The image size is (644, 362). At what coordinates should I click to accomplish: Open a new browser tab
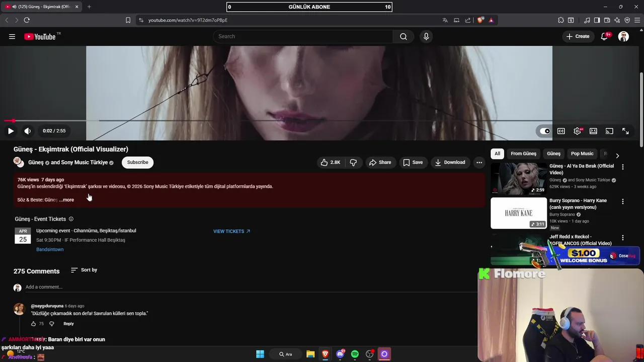coord(89,7)
